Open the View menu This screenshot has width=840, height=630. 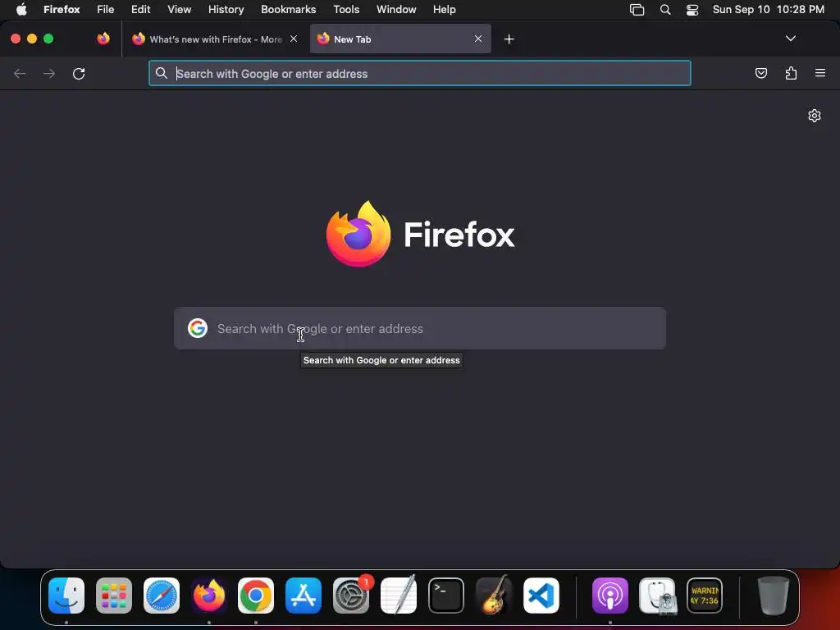[x=180, y=9]
